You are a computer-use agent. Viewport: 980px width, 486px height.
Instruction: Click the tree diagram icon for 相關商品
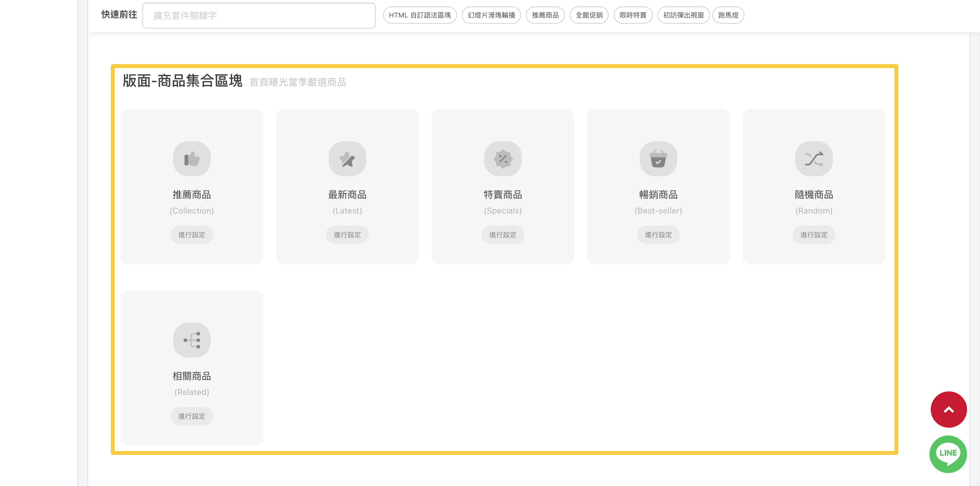point(192,340)
